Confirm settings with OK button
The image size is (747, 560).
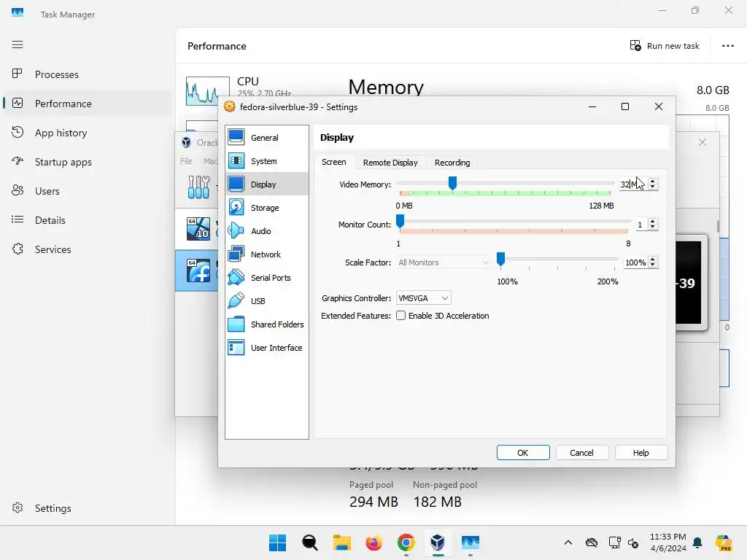[522, 452]
